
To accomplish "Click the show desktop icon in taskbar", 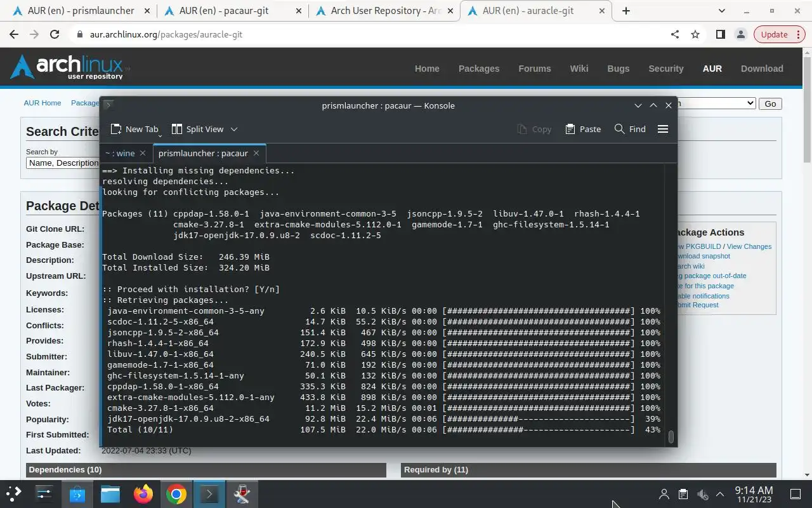I will [795, 494].
